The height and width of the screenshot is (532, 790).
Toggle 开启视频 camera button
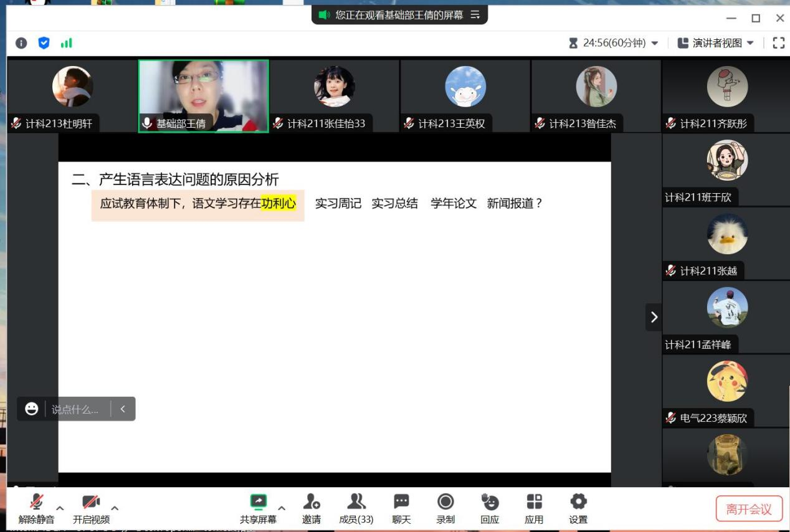click(91, 502)
